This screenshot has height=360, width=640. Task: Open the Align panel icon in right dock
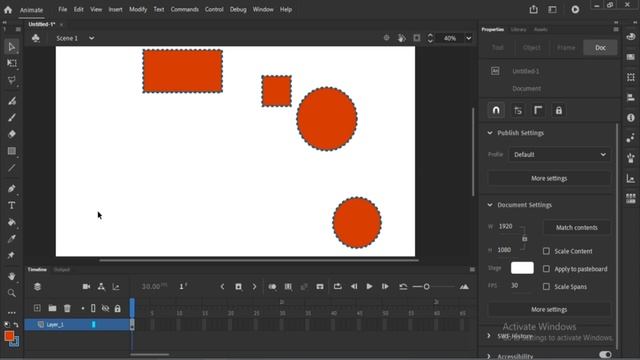(x=631, y=98)
